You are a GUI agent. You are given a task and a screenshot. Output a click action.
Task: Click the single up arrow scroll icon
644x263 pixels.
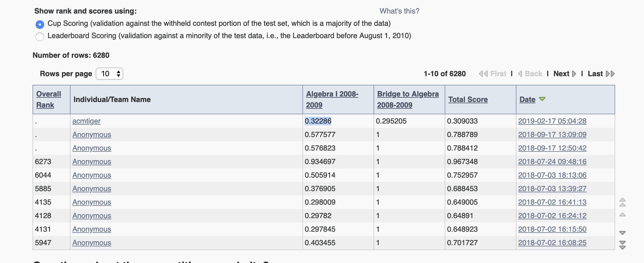[623, 214]
